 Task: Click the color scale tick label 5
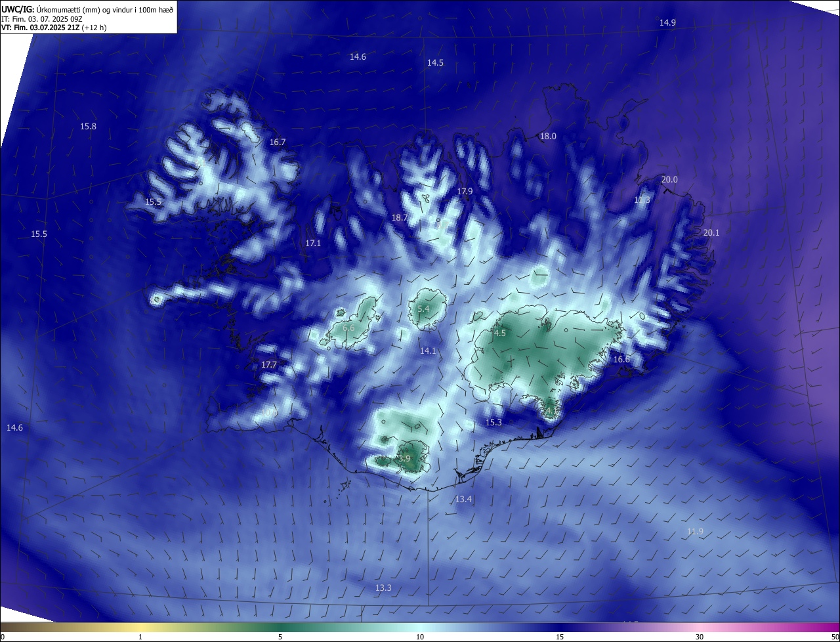[x=280, y=637]
